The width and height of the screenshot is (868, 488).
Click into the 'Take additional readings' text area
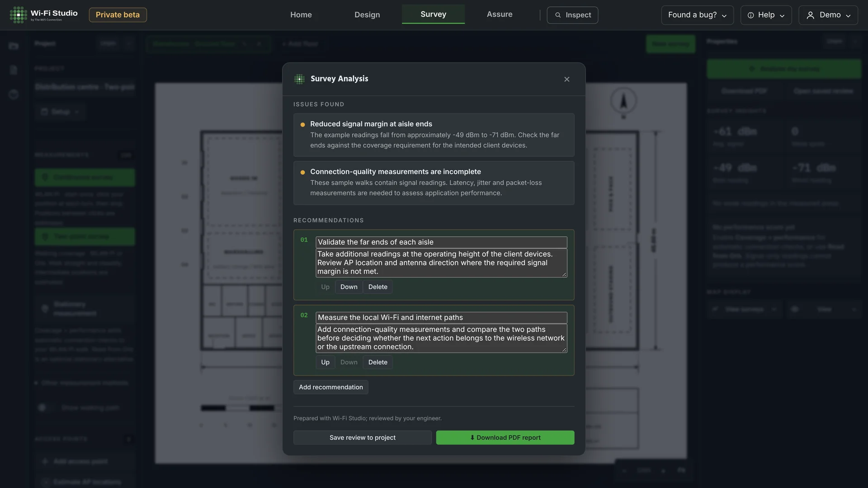point(441,263)
